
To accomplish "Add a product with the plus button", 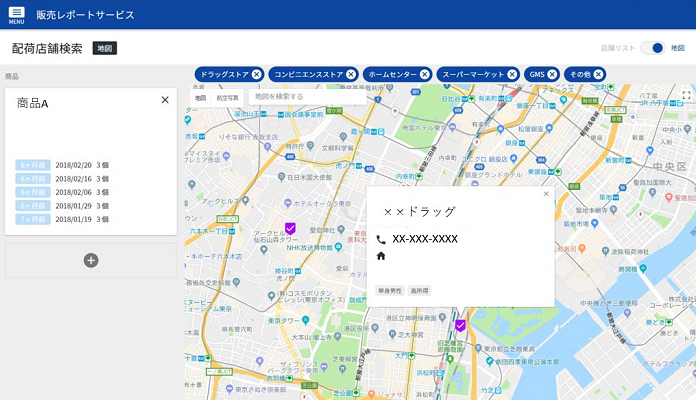I will coord(91,261).
